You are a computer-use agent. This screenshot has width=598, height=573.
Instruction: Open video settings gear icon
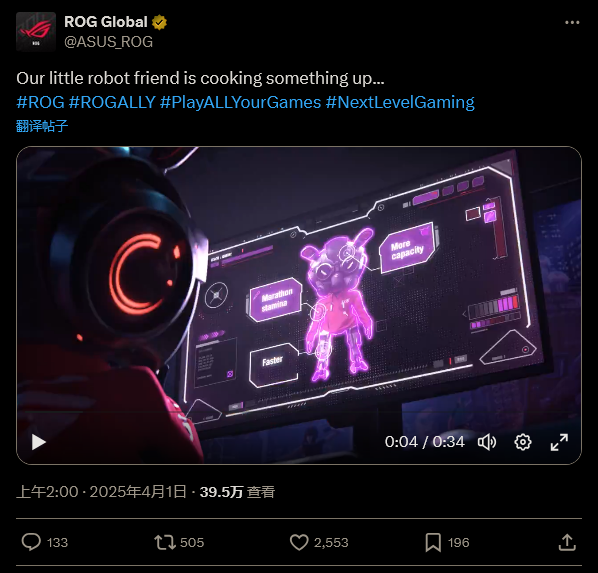(522, 442)
